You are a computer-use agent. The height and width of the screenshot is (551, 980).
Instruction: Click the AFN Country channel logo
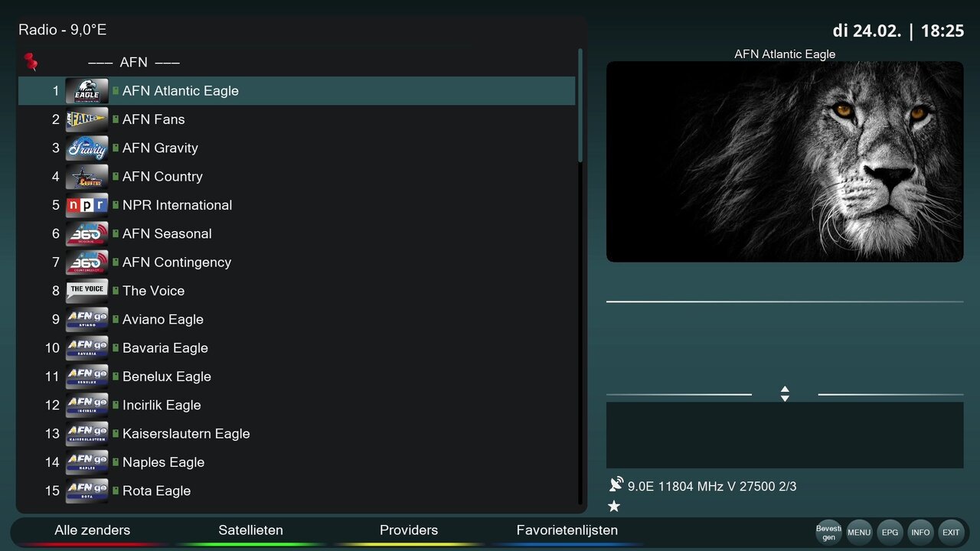tap(87, 177)
